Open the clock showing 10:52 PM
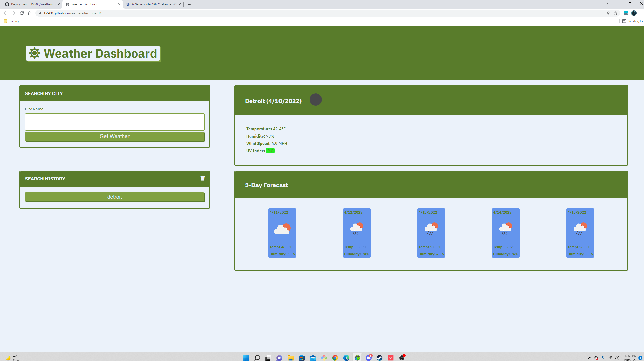Screen dimensions: 644x361 click(x=630, y=358)
